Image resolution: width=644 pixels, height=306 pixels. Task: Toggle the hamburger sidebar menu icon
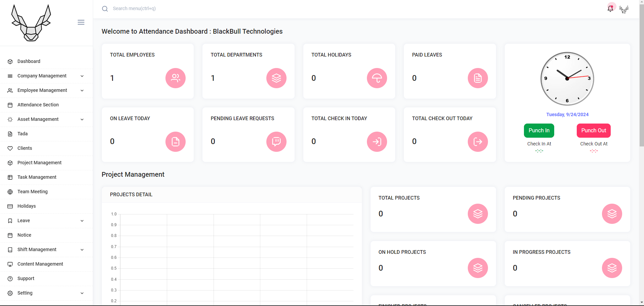click(81, 22)
